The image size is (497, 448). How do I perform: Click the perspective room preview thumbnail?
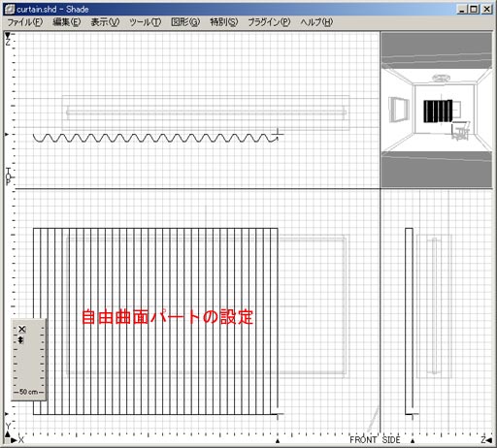pos(436,110)
